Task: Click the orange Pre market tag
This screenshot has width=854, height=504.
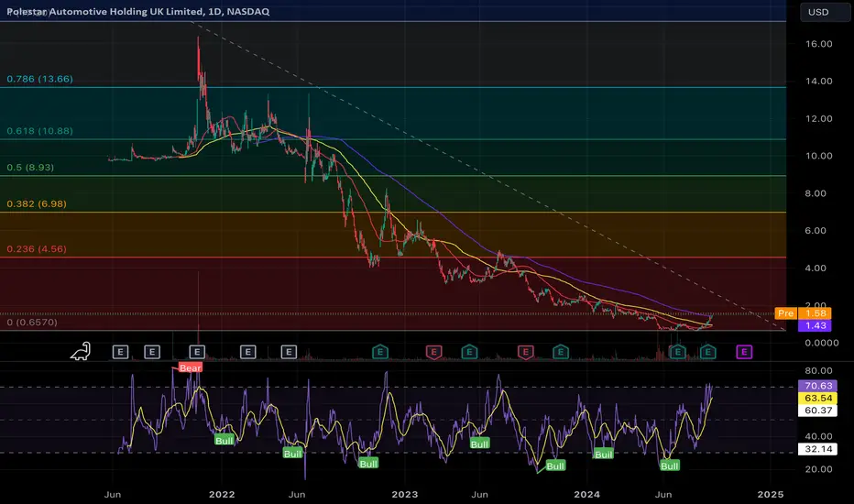Action: coord(786,313)
